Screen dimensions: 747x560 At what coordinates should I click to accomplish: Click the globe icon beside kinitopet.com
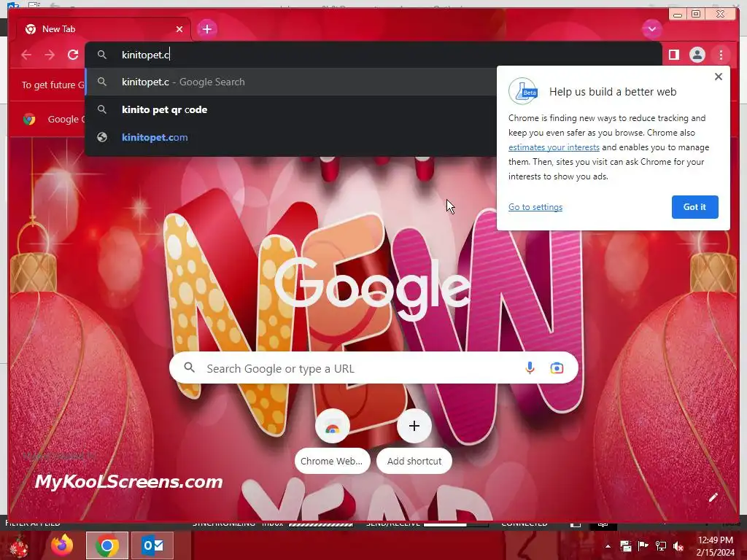tap(102, 137)
